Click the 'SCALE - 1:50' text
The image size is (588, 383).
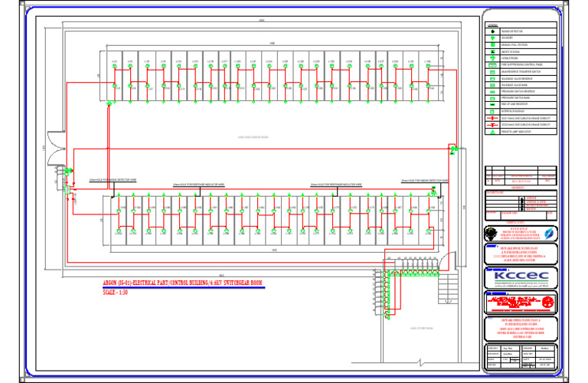click(x=116, y=292)
